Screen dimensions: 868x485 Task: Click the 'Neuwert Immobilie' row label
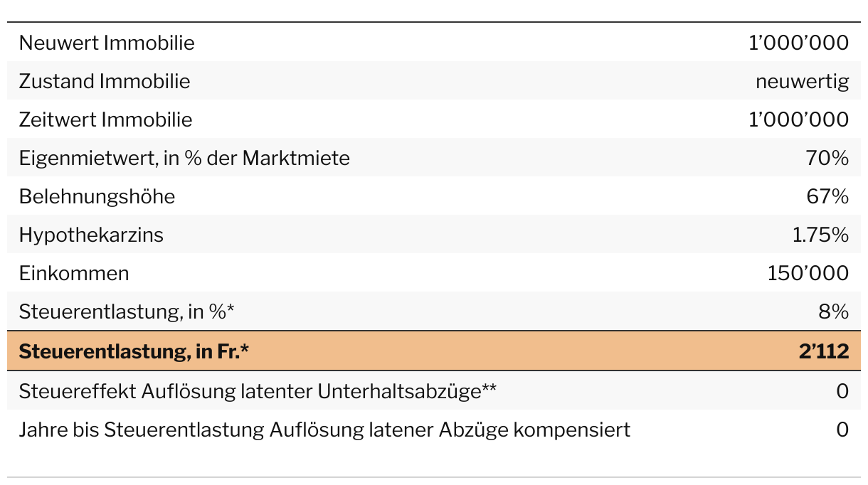pyautogui.click(x=107, y=43)
